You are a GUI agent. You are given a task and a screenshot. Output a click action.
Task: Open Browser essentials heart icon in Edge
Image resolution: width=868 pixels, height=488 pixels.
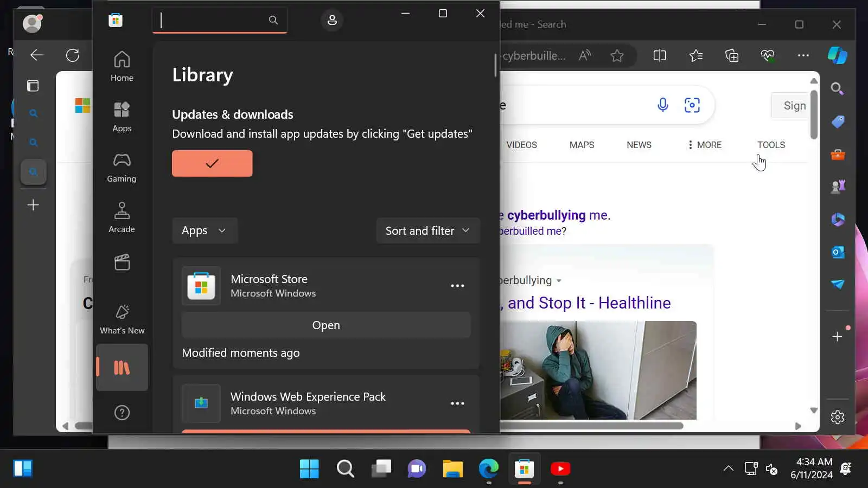click(768, 55)
